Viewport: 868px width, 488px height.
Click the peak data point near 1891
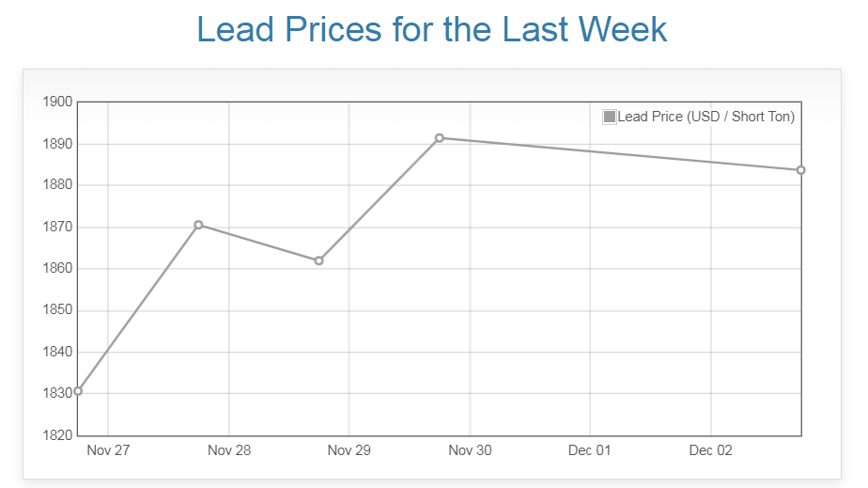(x=440, y=138)
